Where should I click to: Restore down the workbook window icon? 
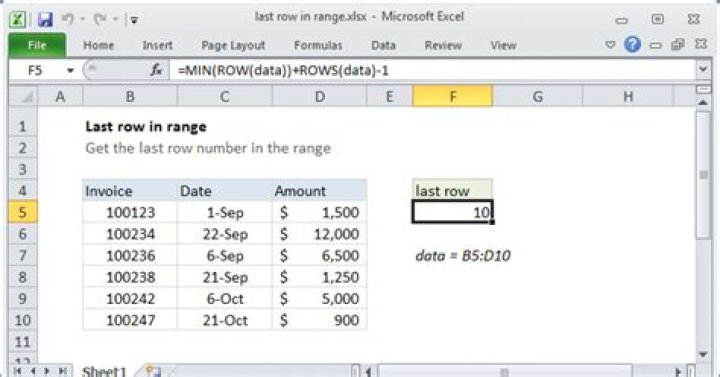[678, 45]
